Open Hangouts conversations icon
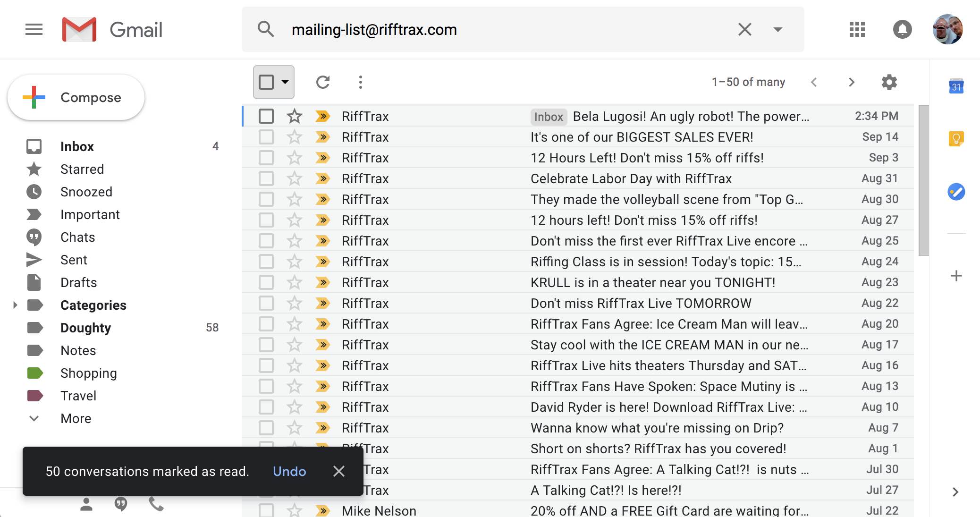 click(x=121, y=504)
